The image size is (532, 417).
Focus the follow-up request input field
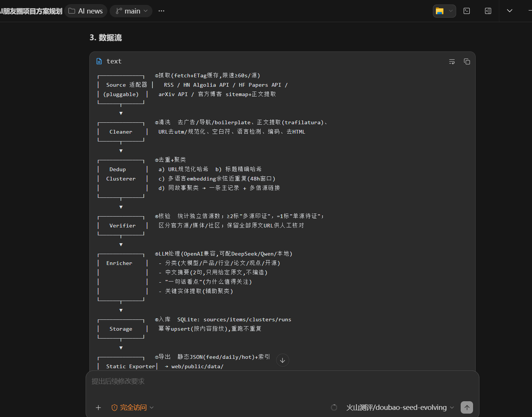[x=282, y=381]
